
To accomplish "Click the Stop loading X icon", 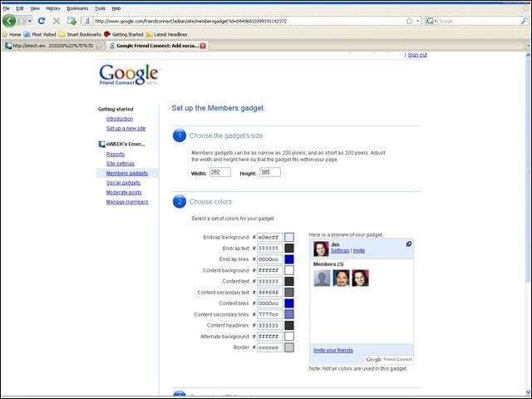I will pos(57,21).
